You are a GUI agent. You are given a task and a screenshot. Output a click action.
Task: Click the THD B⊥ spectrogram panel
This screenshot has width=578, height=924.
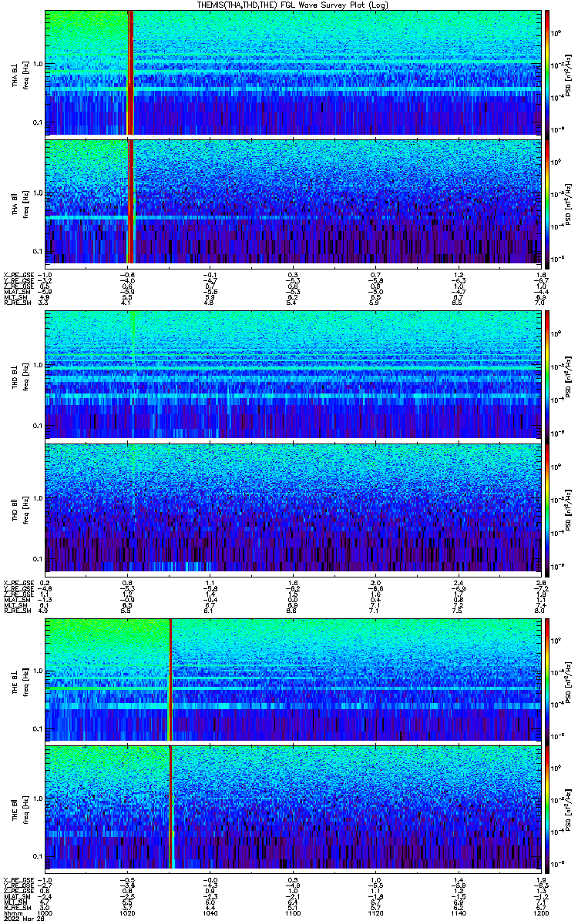coord(293,373)
